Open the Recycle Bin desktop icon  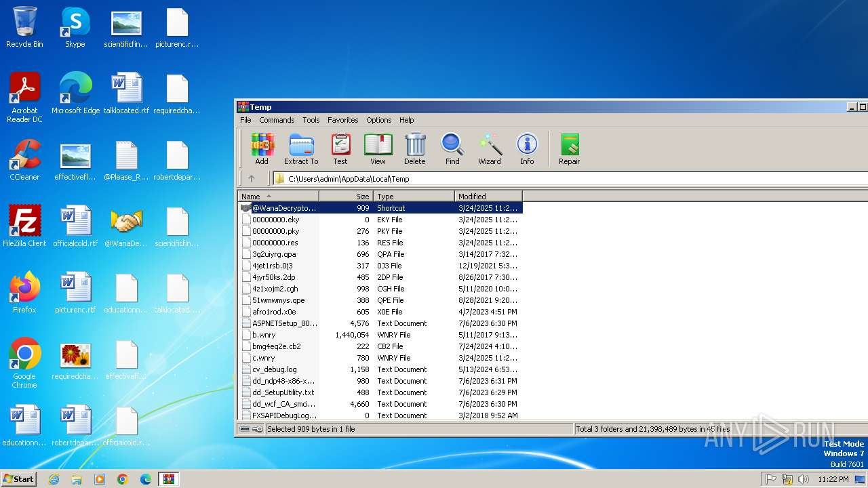pyautogui.click(x=24, y=27)
